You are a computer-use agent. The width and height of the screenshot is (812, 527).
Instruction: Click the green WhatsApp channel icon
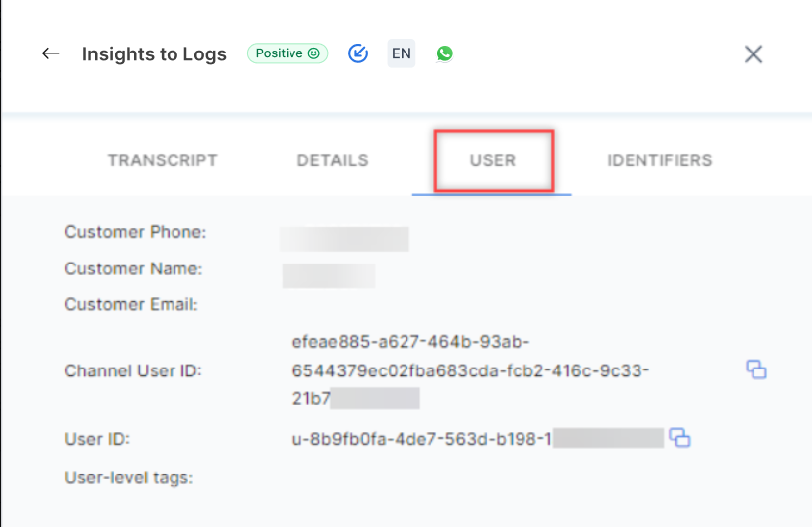[444, 53]
